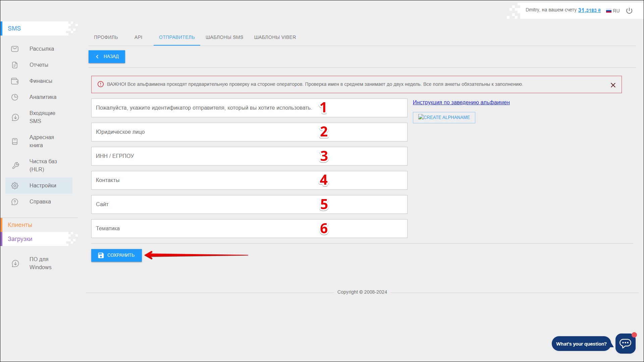Expand the Клиенты section
644x362 pixels.
[20, 225]
